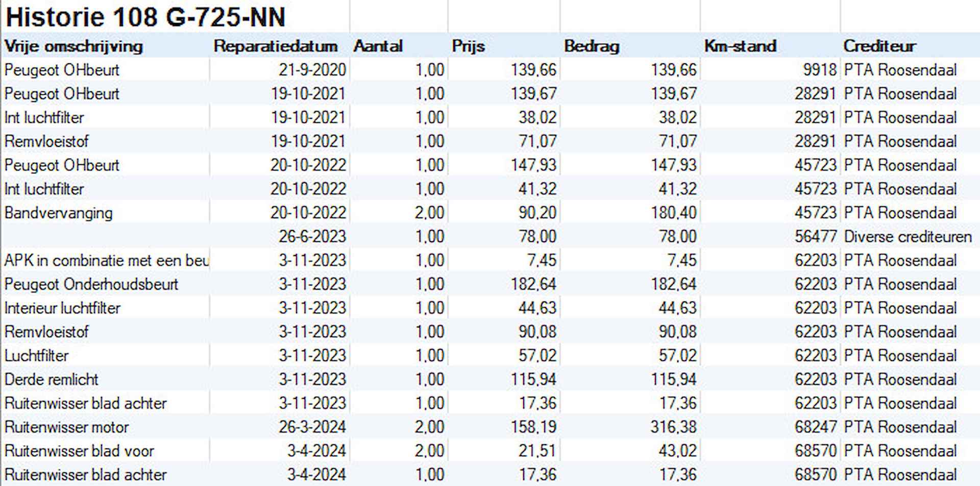This screenshot has width=980, height=486.
Task: Select the Bandvervanging description cell
Action: pos(58,213)
